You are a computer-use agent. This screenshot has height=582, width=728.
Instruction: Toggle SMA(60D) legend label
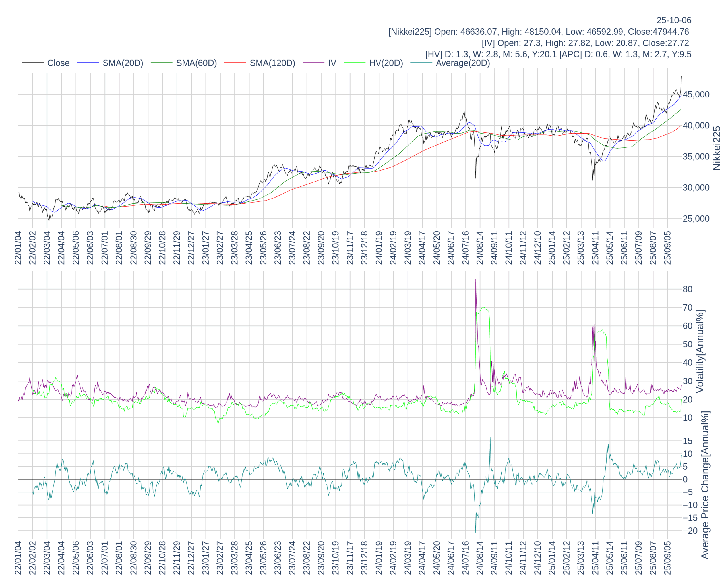click(x=196, y=63)
